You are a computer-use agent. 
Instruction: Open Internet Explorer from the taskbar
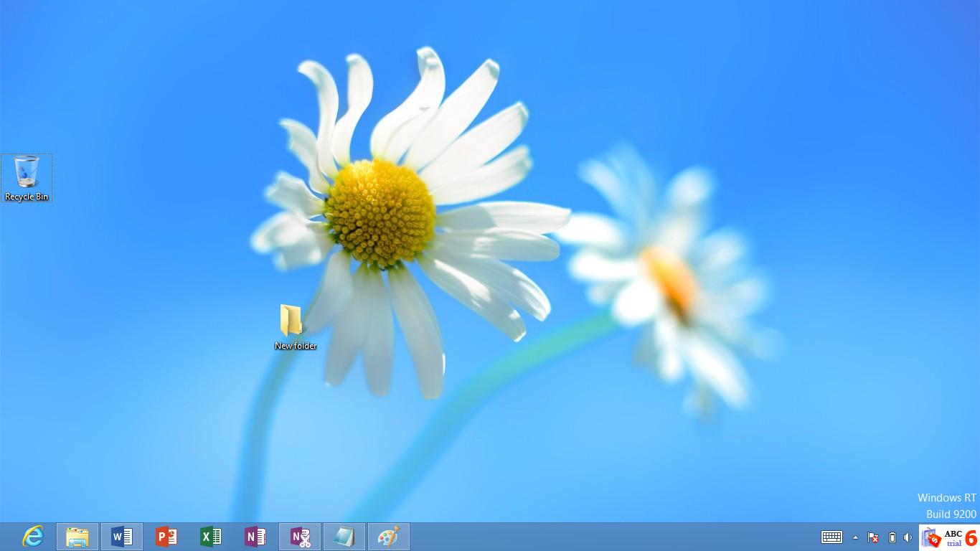(x=33, y=537)
